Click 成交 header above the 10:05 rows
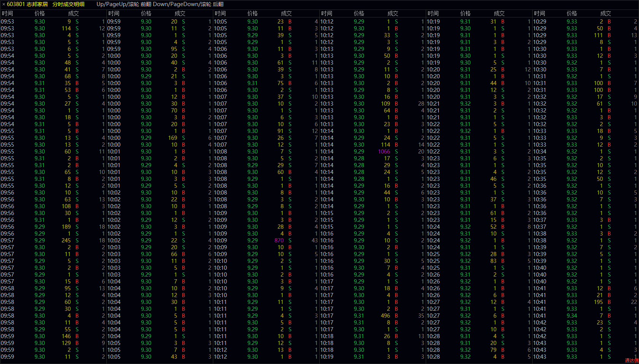639x364 pixels. point(286,13)
